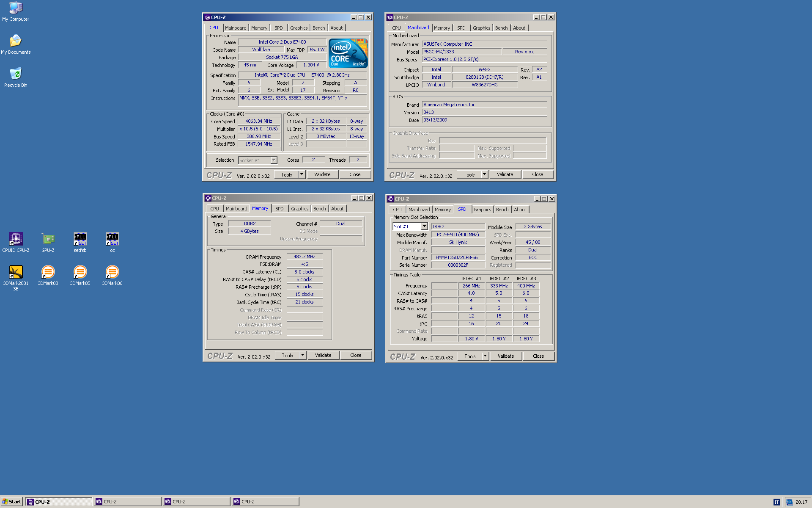The height and width of the screenshot is (508, 812).
Task: Click Close button in SPD window
Action: pos(538,356)
